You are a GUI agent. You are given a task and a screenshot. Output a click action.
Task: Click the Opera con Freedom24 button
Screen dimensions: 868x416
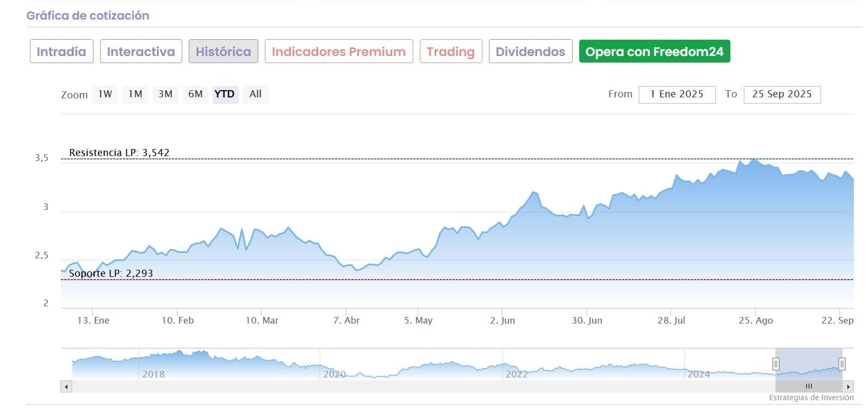point(654,52)
